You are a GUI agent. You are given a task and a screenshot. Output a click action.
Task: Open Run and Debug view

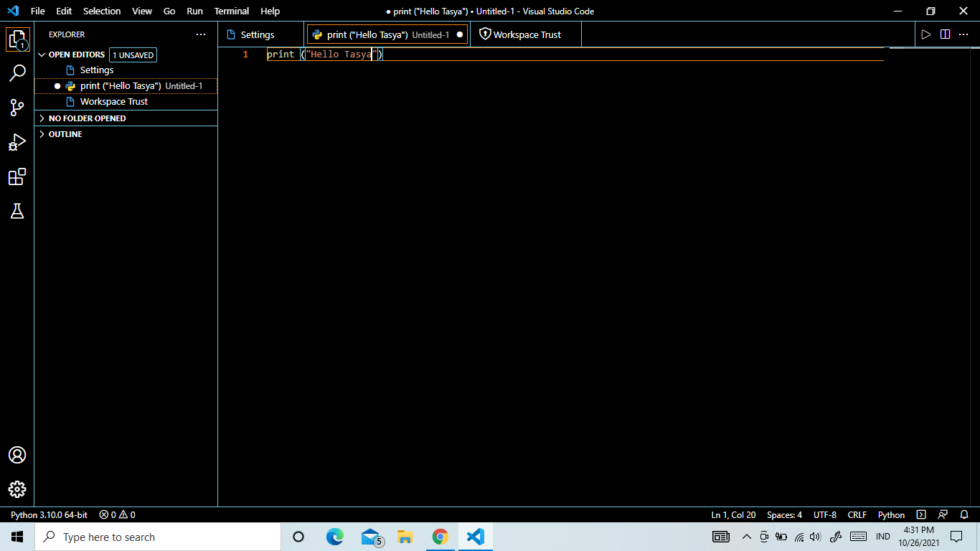17,142
